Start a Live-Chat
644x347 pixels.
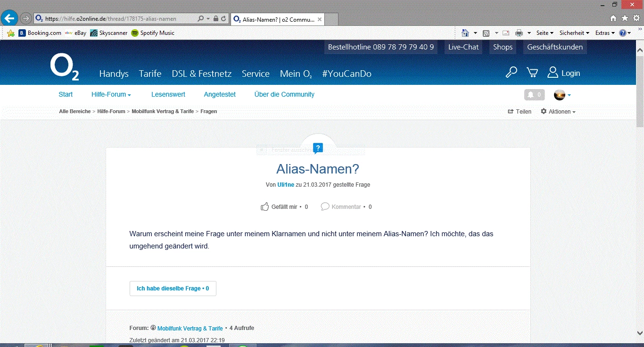[463, 47]
